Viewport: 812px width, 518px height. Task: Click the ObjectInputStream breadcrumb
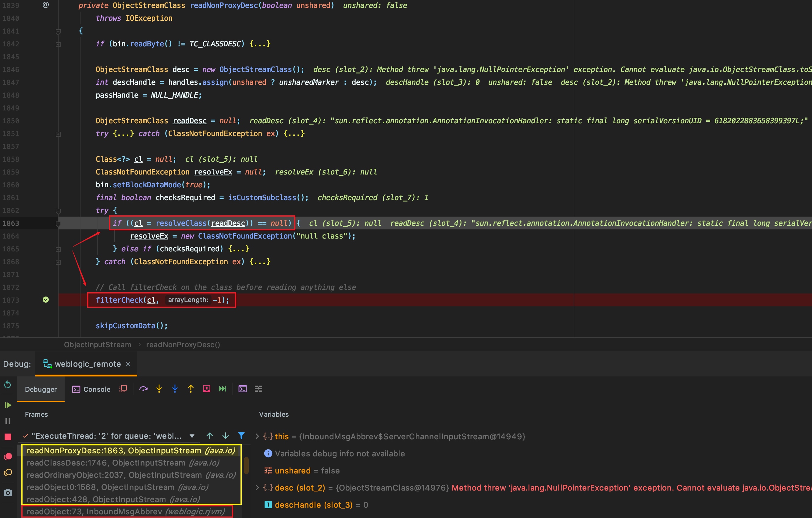[x=98, y=344]
